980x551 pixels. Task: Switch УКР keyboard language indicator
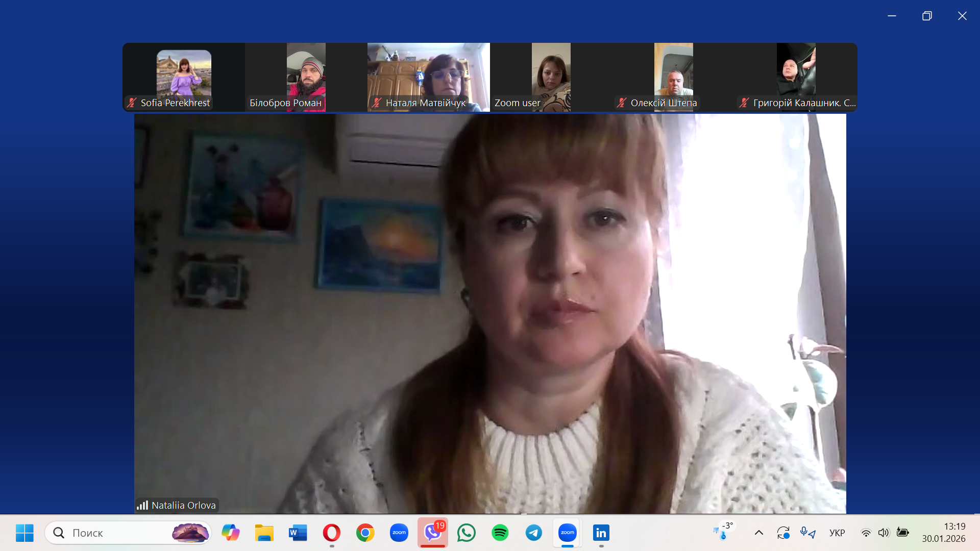tap(837, 533)
